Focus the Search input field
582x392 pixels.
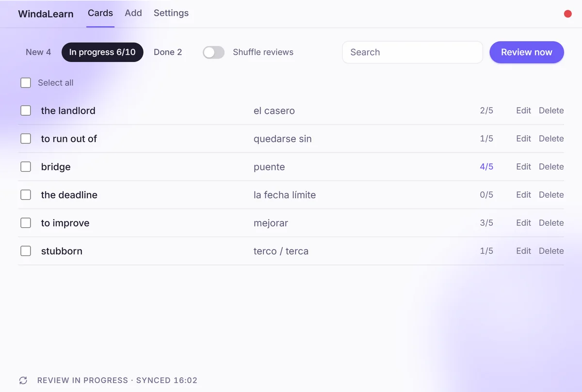tap(412, 52)
